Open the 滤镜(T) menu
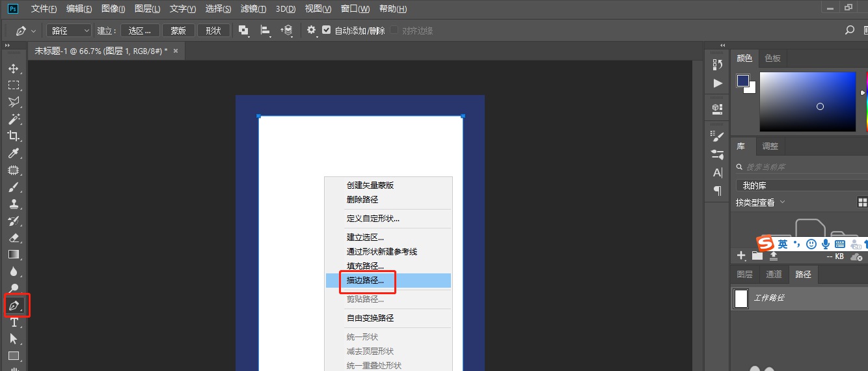This screenshot has height=371, width=868. point(253,9)
